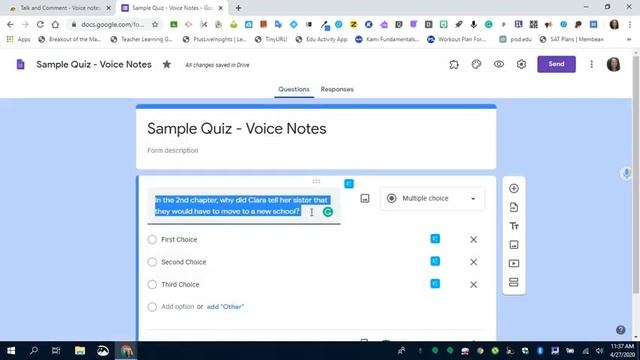Close the Sample Quiz browser tab
640x360 pixels.
(221, 8)
